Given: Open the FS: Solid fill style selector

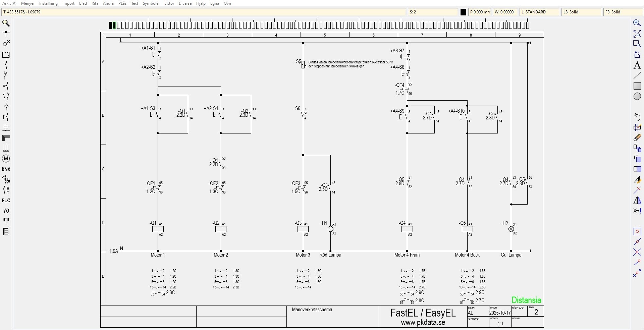Looking at the screenshot, I should click(623, 12).
